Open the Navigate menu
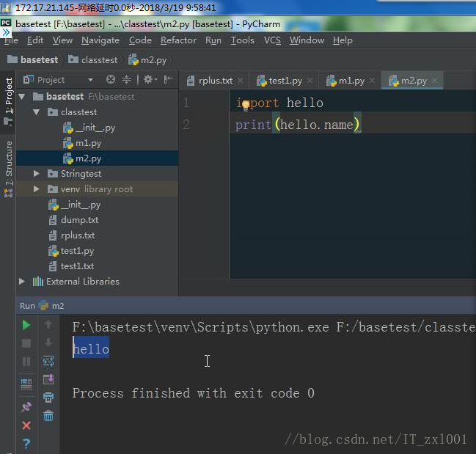Viewport: 476px width, 454px height. coord(100,40)
